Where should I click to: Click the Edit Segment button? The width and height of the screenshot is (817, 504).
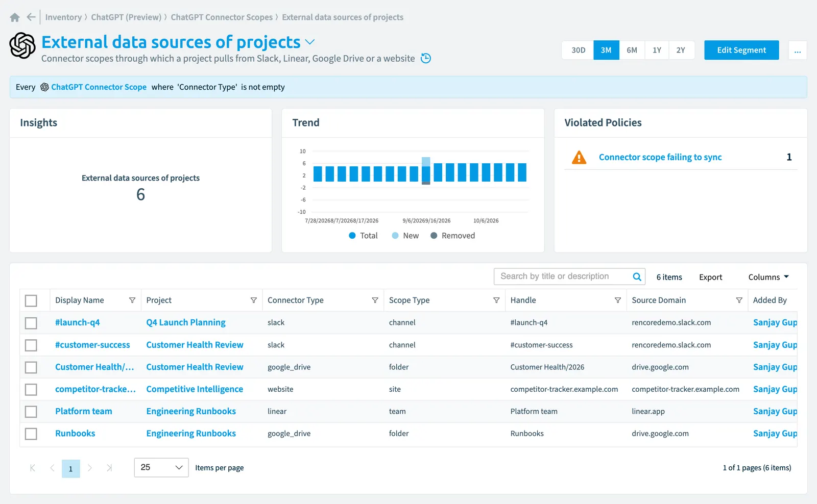pos(741,50)
